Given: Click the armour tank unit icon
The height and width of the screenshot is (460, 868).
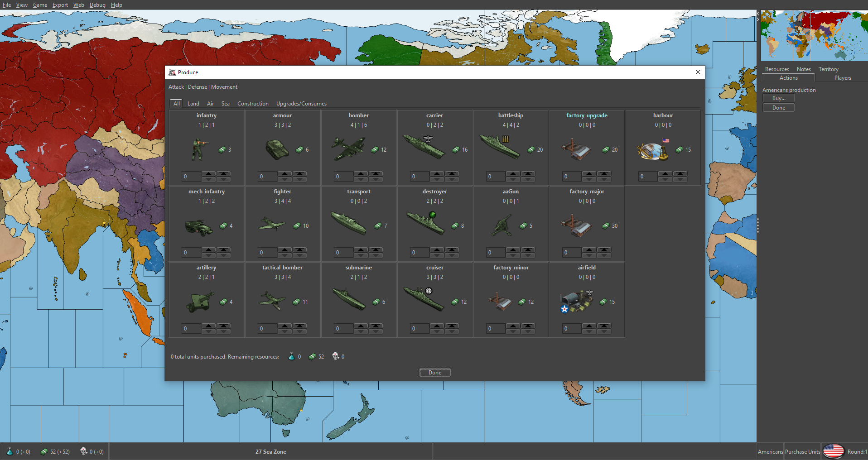Looking at the screenshot, I should pos(277,149).
